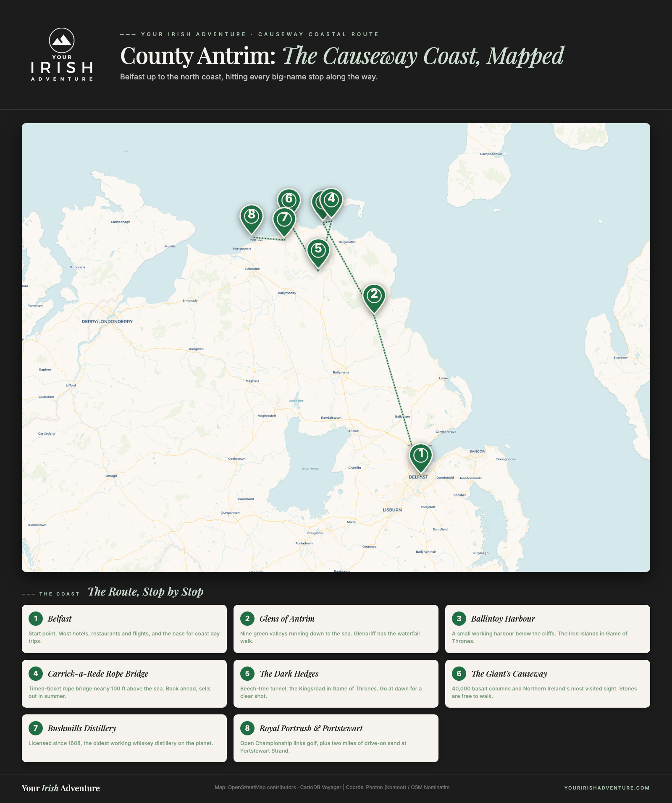Viewport: 672px width, 803px height.
Task: Click the number 4 badge beside Carrick-a-Rede
Action: pyautogui.click(x=36, y=674)
